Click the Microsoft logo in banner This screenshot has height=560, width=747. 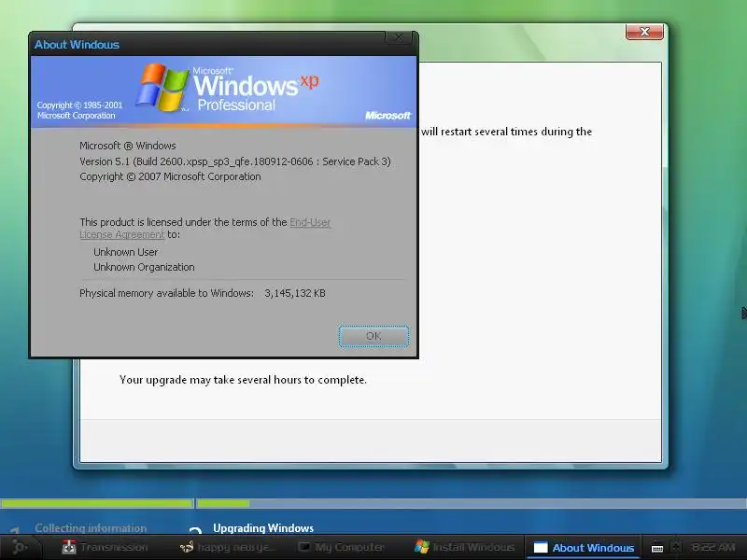click(388, 115)
